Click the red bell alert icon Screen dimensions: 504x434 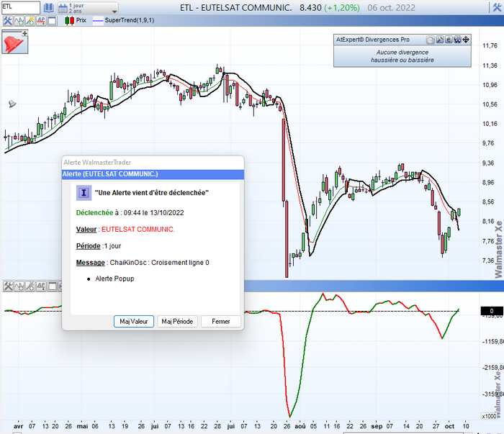13,43
